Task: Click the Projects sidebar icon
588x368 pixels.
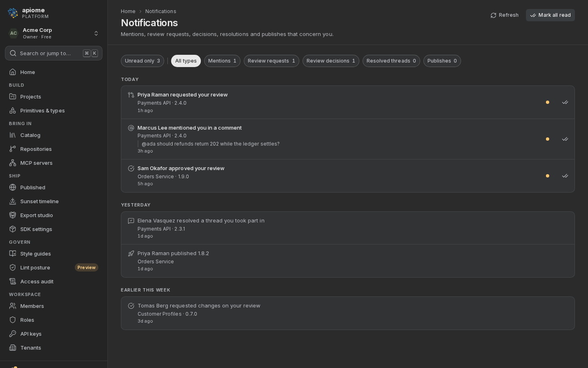Action: coord(13,96)
